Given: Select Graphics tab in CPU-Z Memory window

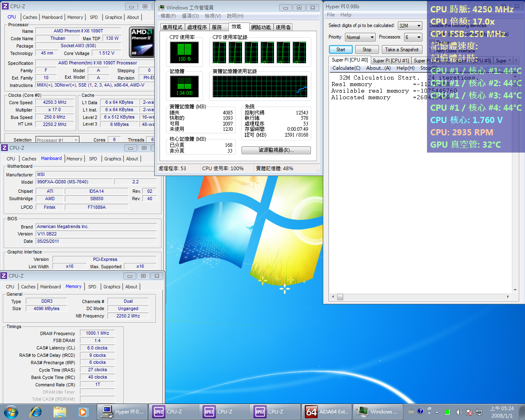Looking at the screenshot, I should 112,287.
